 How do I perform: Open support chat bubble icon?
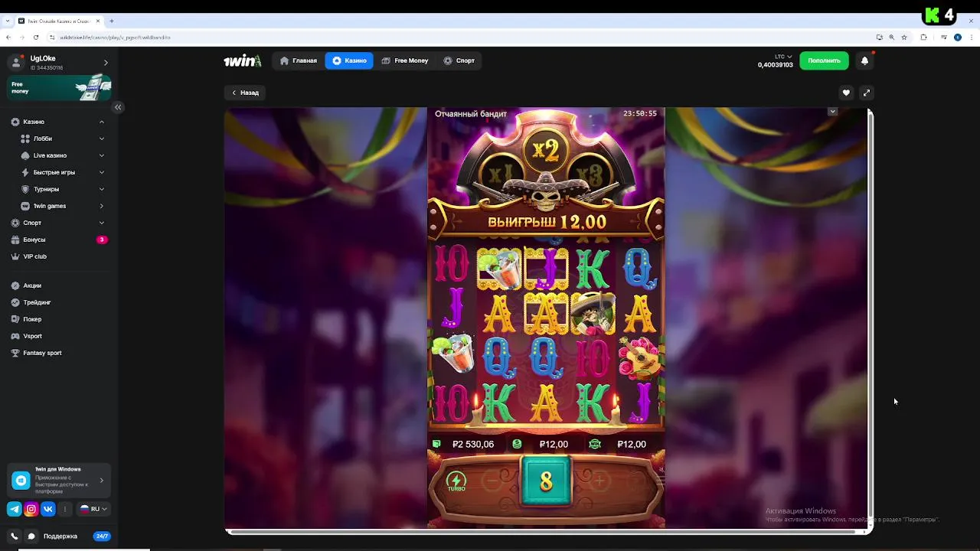pos(31,536)
